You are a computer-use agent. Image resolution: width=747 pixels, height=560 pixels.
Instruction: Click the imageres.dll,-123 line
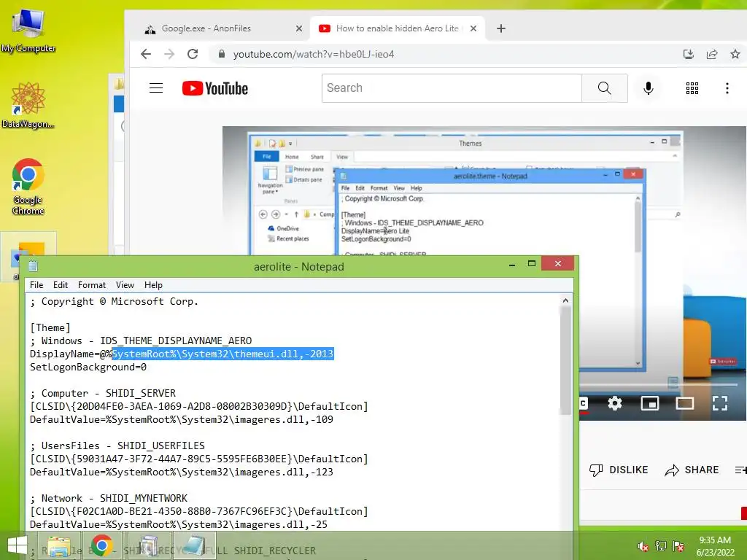click(x=182, y=472)
